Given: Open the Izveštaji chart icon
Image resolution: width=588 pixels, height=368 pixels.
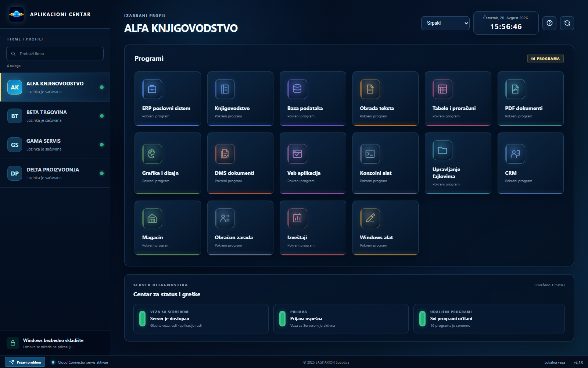Looking at the screenshot, I should coord(297,218).
